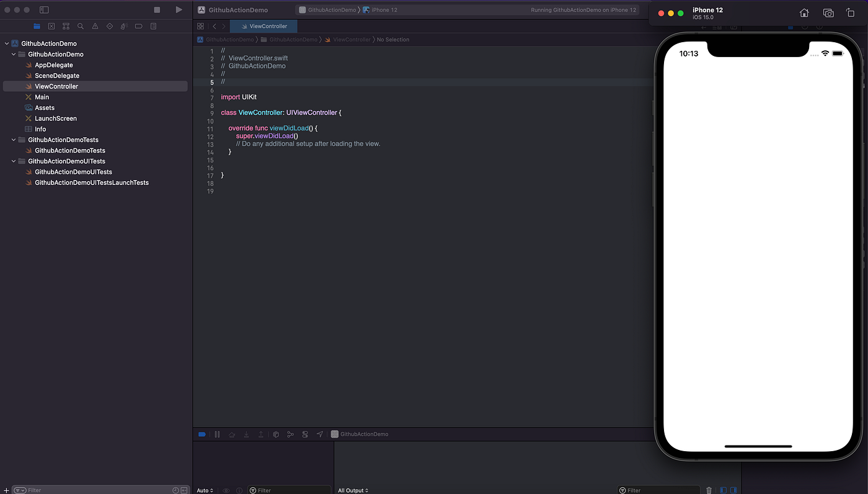Screen dimensions: 868x494
Task: Switch to the Find navigator magnifier
Action: 80,26
